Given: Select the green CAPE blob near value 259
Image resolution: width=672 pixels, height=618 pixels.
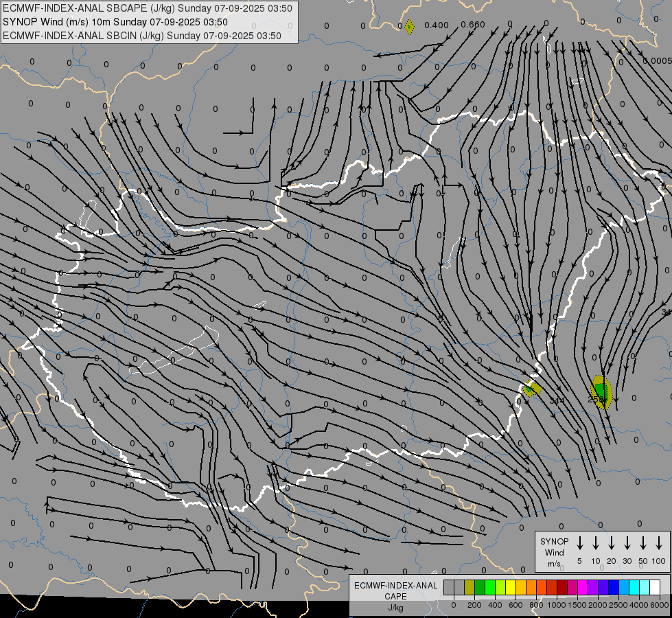Looking at the screenshot, I should [601, 392].
